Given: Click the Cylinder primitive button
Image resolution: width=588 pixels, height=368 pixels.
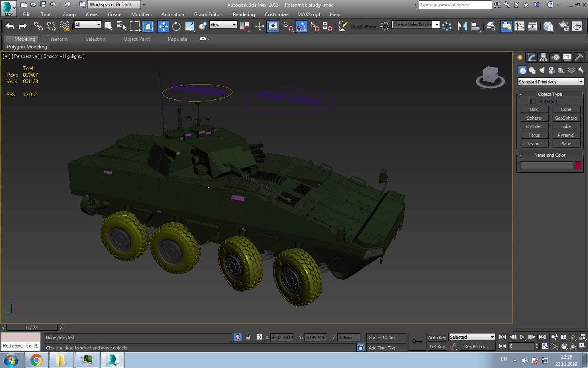Looking at the screenshot, I should 534,126.
